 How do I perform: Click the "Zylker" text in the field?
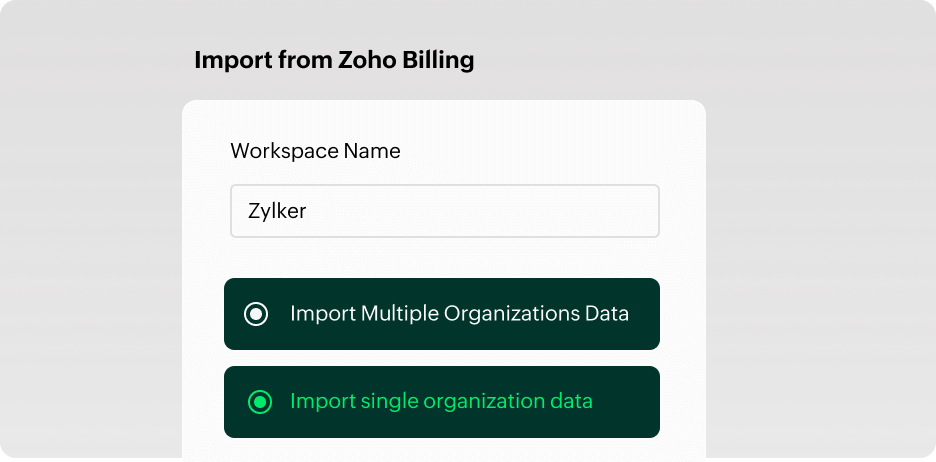click(x=277, y=211)
